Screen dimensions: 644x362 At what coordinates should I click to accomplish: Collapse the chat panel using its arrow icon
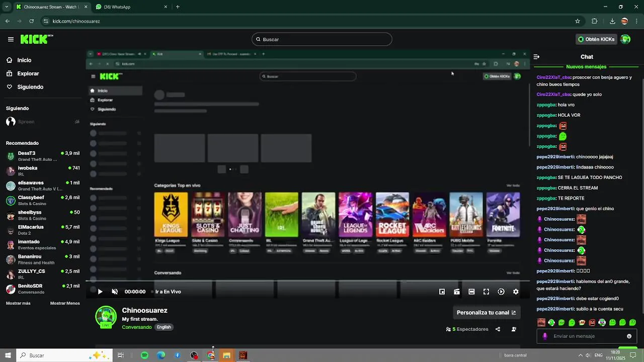pyautogui.click(x=536, y=57)
